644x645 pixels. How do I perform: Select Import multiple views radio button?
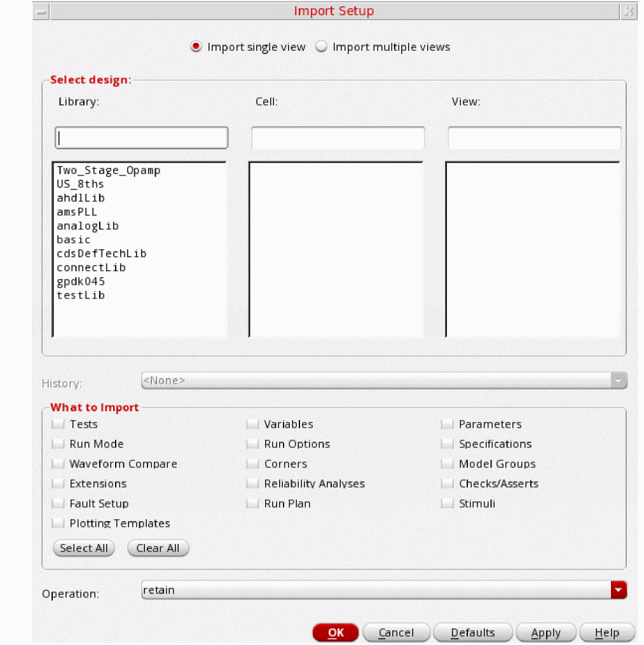tap(322, 46)
